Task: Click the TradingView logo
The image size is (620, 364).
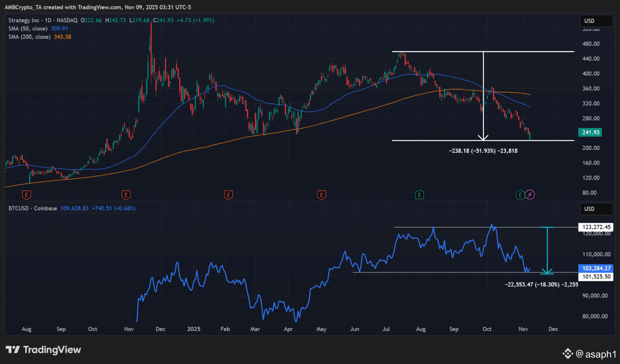Action: coord(43,349)
